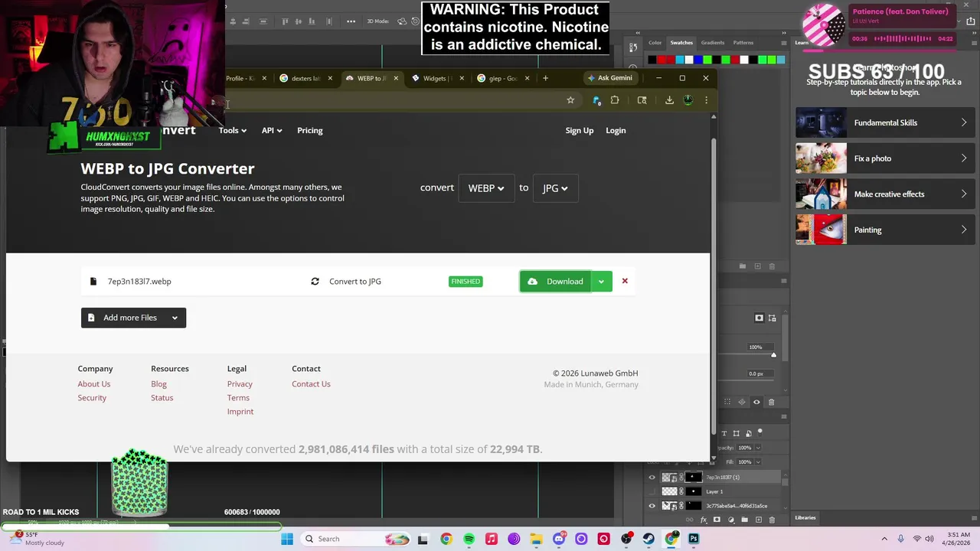Viewport: 980px width, 551px height.
Task: Open the Contact Us footer link
Action: pos(311,384)
